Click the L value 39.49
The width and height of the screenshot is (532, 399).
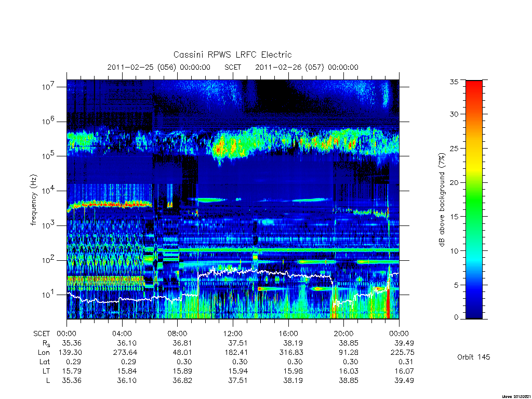click(x=404, y=381)
